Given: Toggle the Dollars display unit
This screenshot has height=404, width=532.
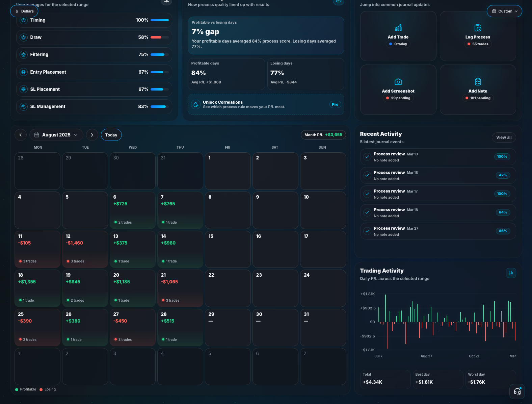Looking at the screenshot, I should [x=24, y=11].
